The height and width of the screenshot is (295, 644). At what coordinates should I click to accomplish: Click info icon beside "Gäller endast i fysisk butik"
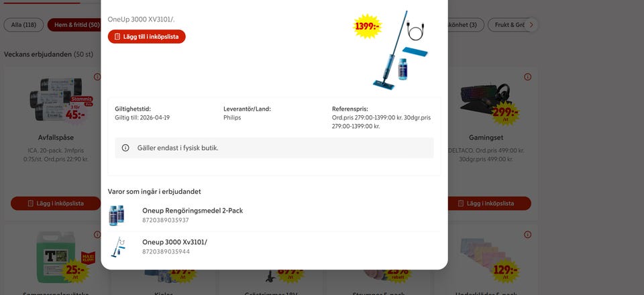click(x=125, y=148)
